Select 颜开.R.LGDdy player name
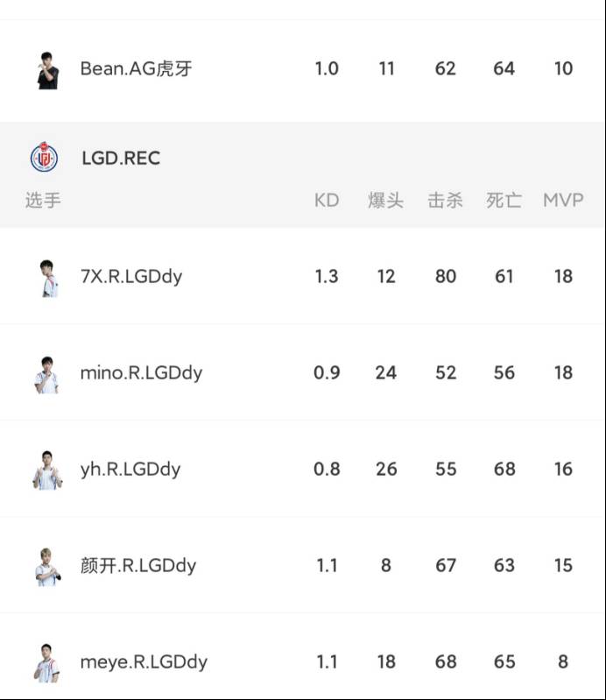Viewport: 606px width, 700px height. coord(138,566)
